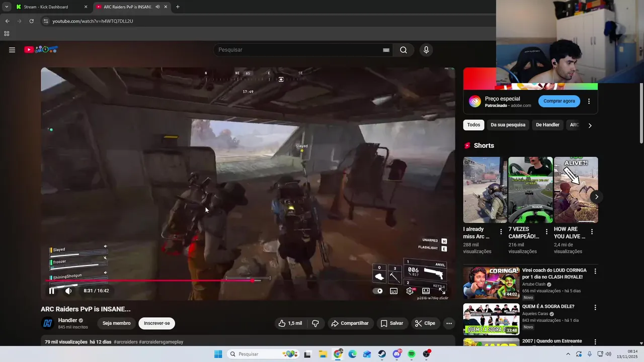Open the player settings gear
644x362 pixels.
tap(410, 291)
